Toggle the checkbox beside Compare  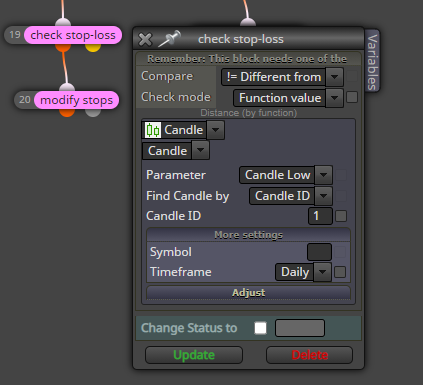(x=352, y=76)
